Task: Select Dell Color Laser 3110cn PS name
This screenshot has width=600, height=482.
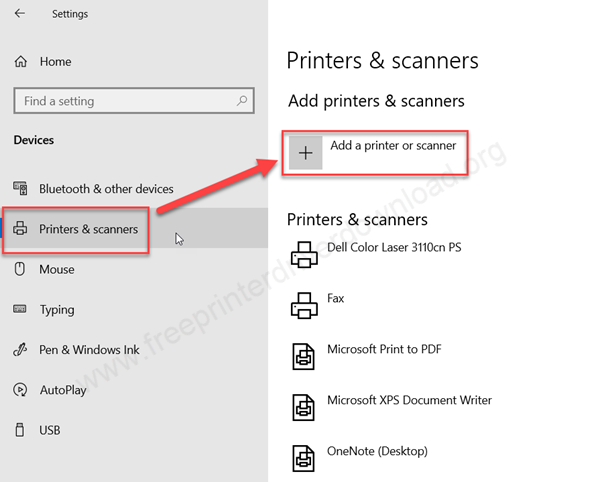Action: pos(400,246)
